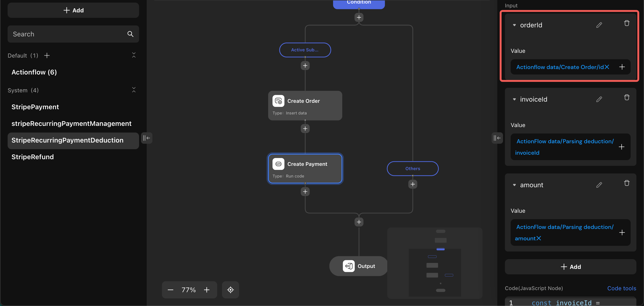The width and height of the screenshot is (644, 306).
Task: Select StripeRecurringPaymentDeduction actionflow
Action: [x=73, y=140]
